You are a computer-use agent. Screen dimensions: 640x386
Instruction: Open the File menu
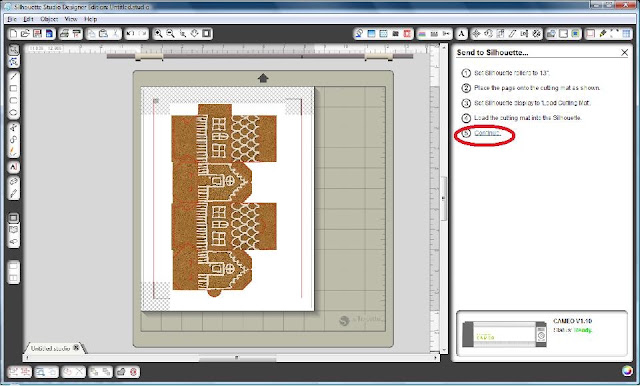click(12, 19)
